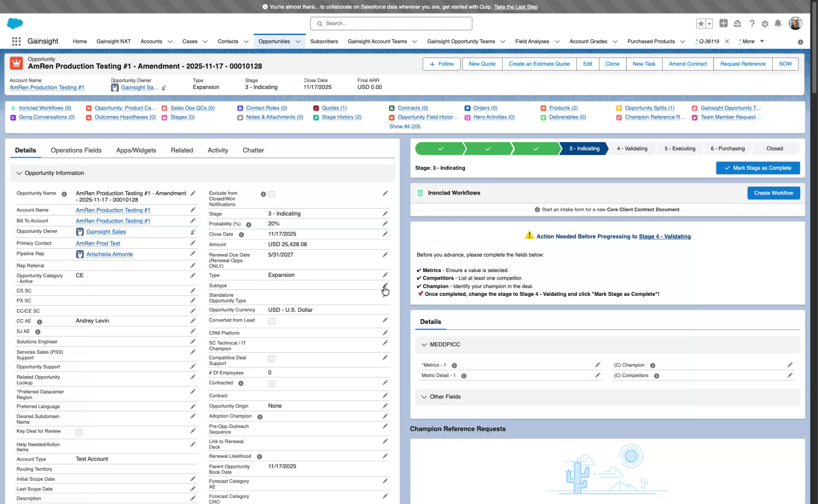818x504 pixels.
Task: Click the Mark Stage as Complete button
Action: click(757, 168)
